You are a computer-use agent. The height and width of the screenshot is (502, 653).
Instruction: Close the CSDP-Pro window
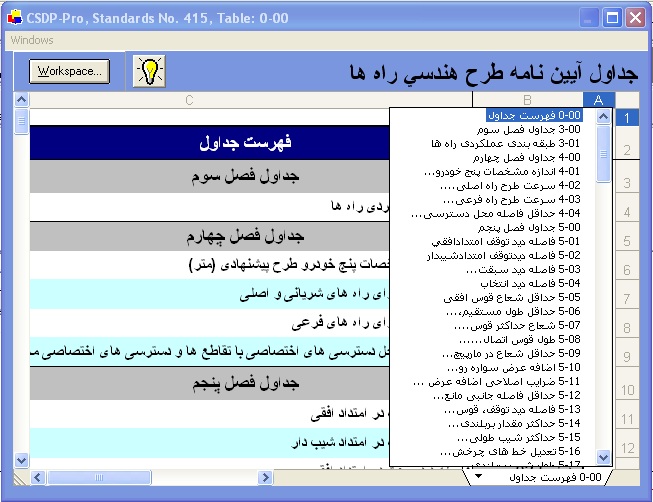coord(636,18)
